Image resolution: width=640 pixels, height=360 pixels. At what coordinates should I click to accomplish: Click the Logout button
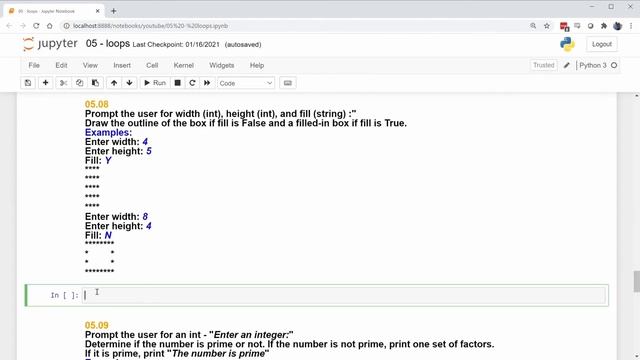602,44
